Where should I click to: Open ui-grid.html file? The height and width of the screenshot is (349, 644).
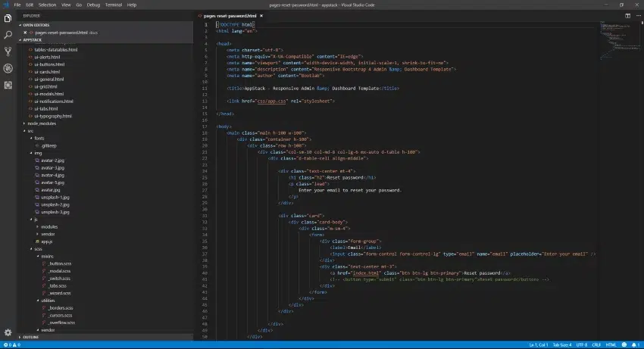pos(45,86)
